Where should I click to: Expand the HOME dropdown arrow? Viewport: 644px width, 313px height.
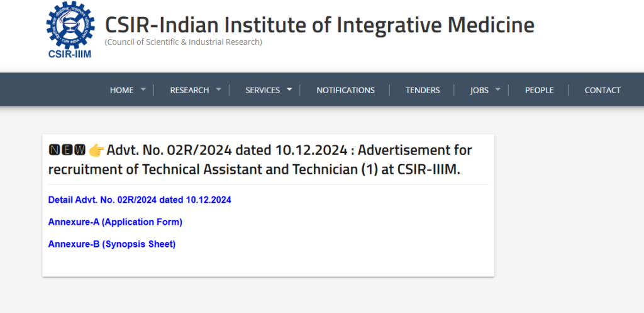pos(143,89)
